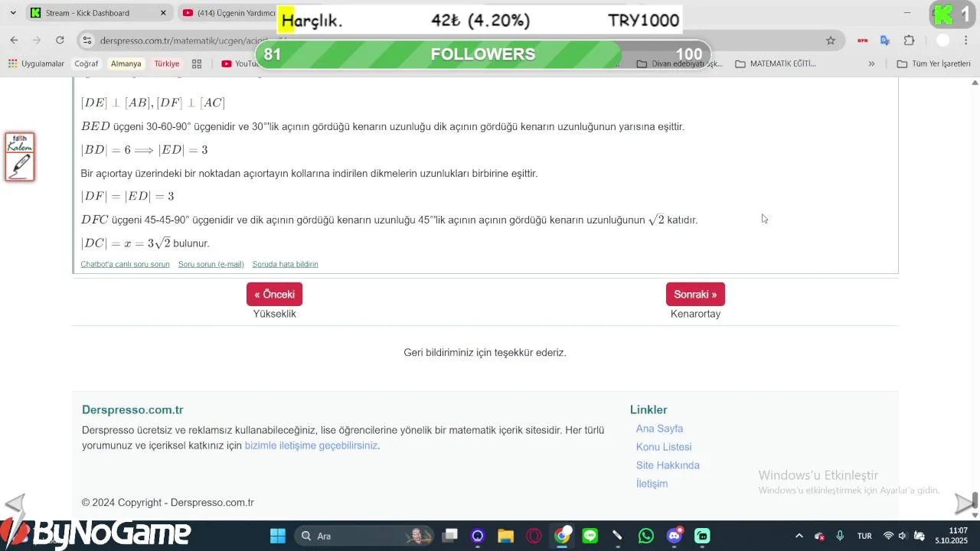Click Soruda hata bildirin link
980x551 pixels.
[x=286, y=264]
